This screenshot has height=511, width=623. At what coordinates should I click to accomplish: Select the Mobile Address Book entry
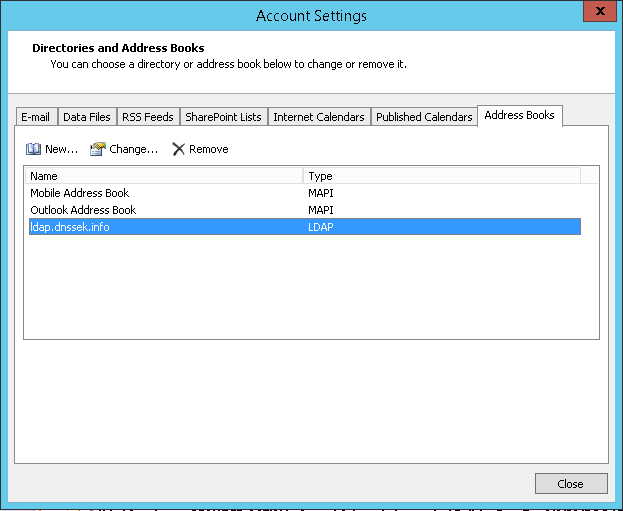click(x=80, y=193)
